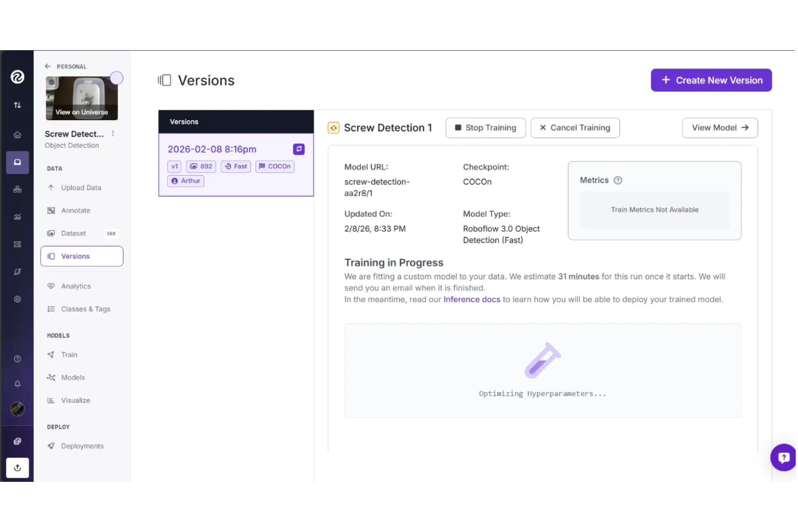
Task: Click the Create New Version button
Action: pos(711,80)
